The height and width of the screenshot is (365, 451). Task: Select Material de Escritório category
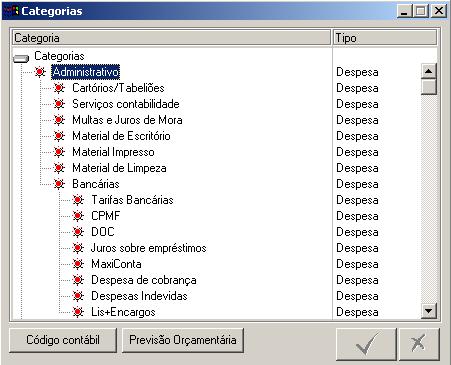pyautogui.click(x=121, y=136)
